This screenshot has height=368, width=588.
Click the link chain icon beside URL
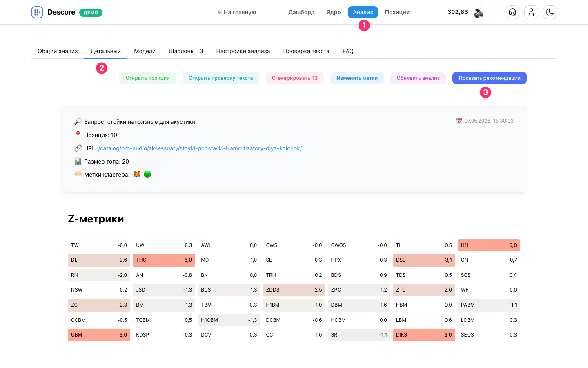click(78, 148)
